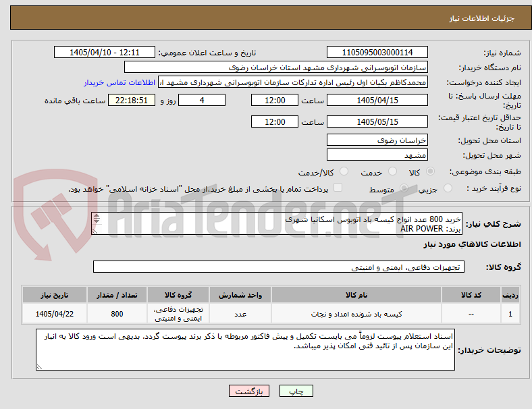Select the خدمت radio button
The height and width of the screenshot is (409, 532).
(x=392, y=171)
